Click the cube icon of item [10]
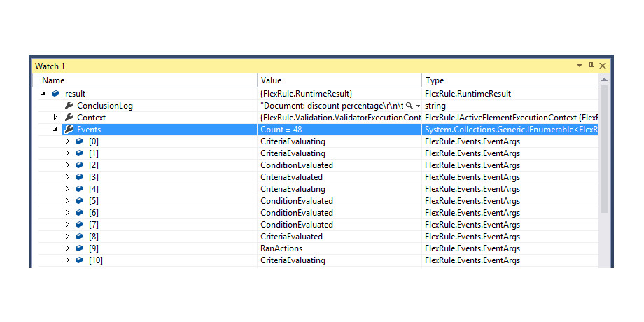The height and width of the screenshot is (322, 644). 79,260
